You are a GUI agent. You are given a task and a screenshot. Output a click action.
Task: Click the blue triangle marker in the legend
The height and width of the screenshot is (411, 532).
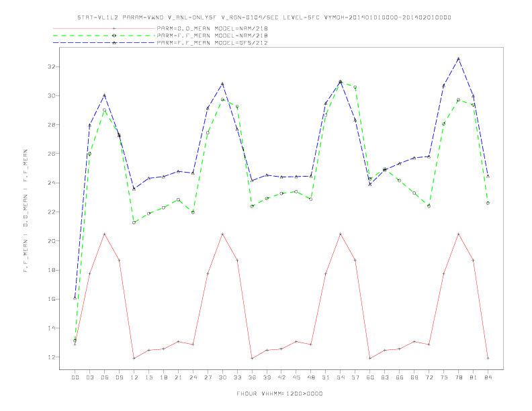click(x=114, y=43)
